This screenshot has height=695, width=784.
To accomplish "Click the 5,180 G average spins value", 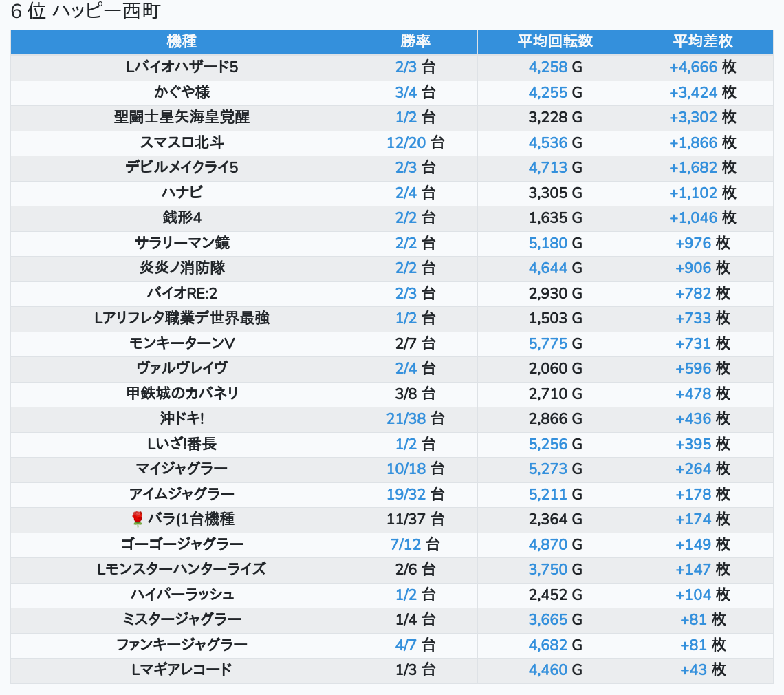I will pyautogui.click(x=555, y=243).
